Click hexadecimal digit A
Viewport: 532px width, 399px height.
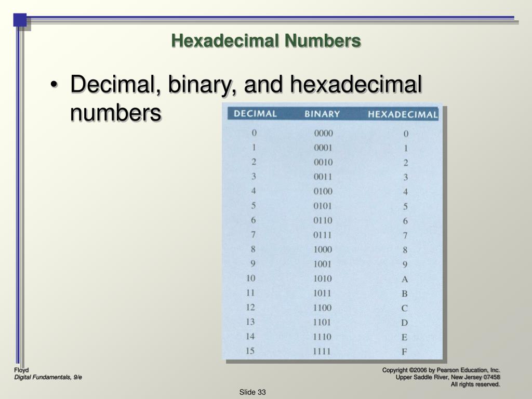pyautogui.click(x=404, y=280)
